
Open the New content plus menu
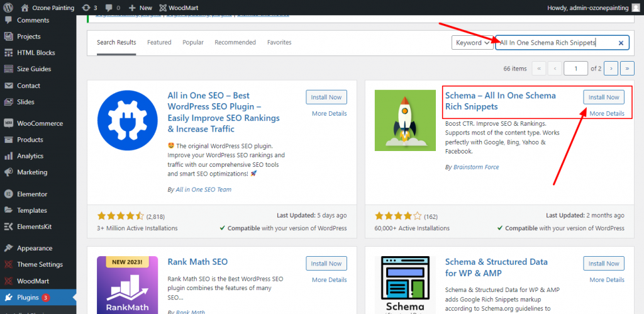tap(140, 8)
